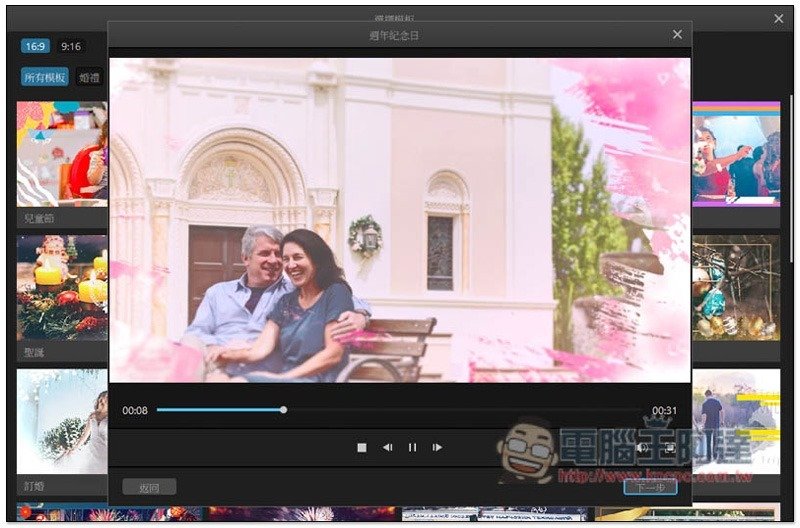The image size is (800, 528).
Task: Select the 兒童節 template thumbnail
Action: tap(62, 153)
